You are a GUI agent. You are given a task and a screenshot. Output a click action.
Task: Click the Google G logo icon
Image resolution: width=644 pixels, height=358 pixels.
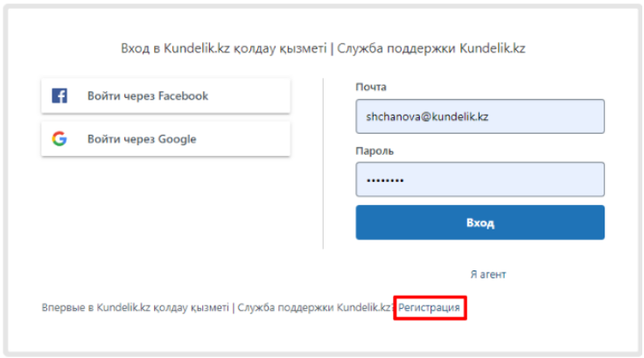click(59, 139)
